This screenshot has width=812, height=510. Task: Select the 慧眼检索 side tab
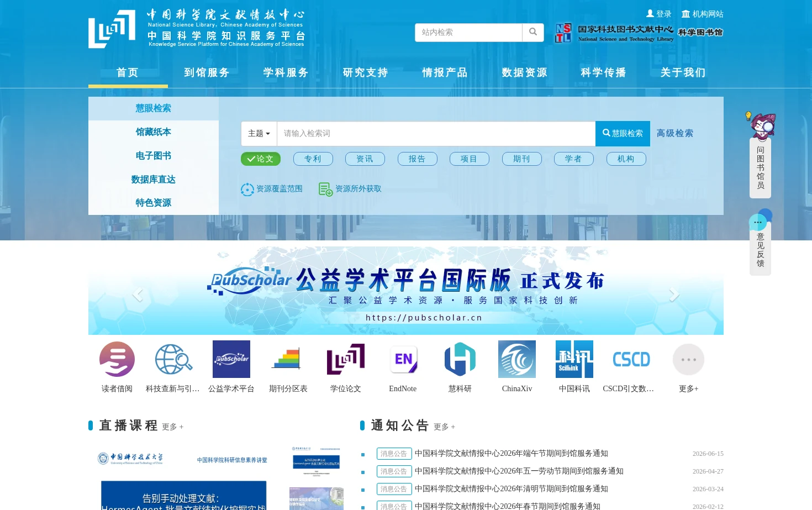154,108
